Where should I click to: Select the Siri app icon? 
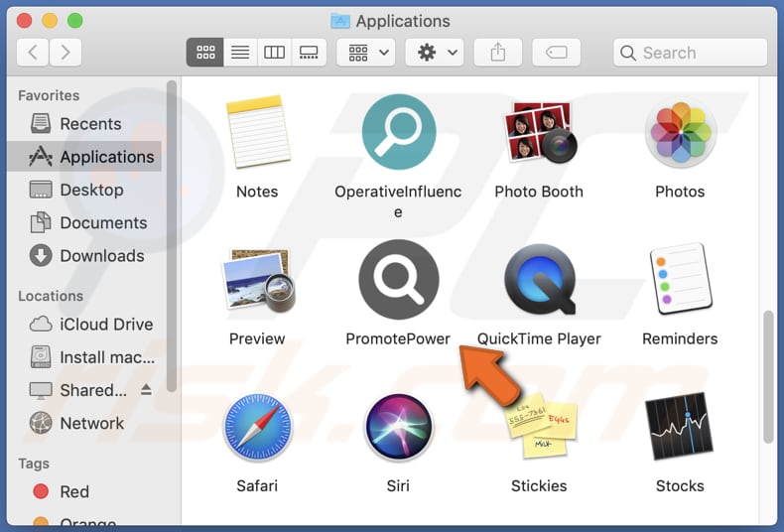(399, 427)
